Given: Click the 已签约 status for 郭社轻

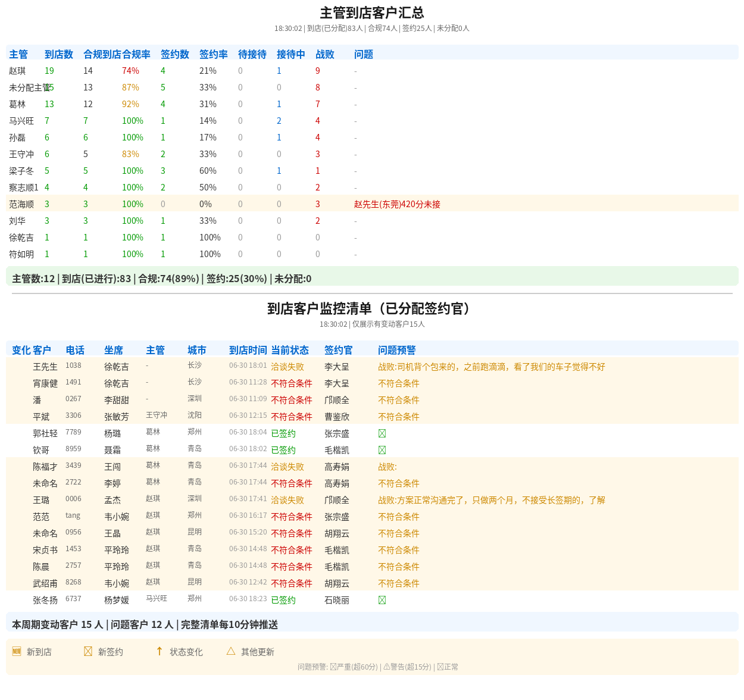Looking at the screenshot, I should click(283, 433).
